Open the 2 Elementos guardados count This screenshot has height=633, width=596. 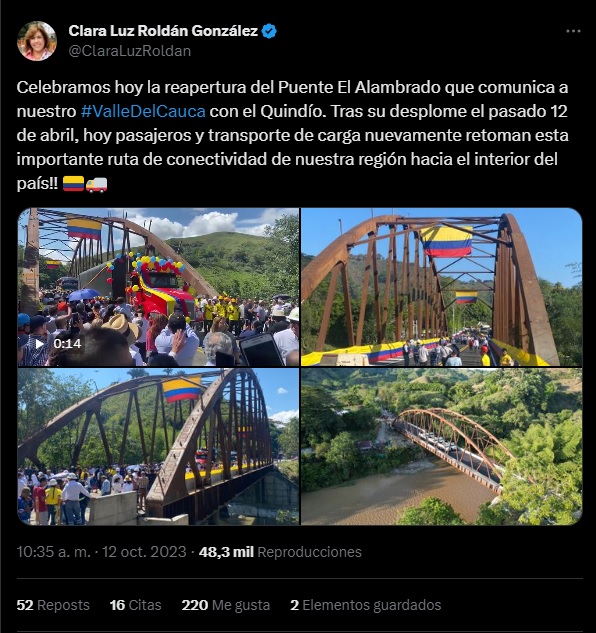[365, 605]
